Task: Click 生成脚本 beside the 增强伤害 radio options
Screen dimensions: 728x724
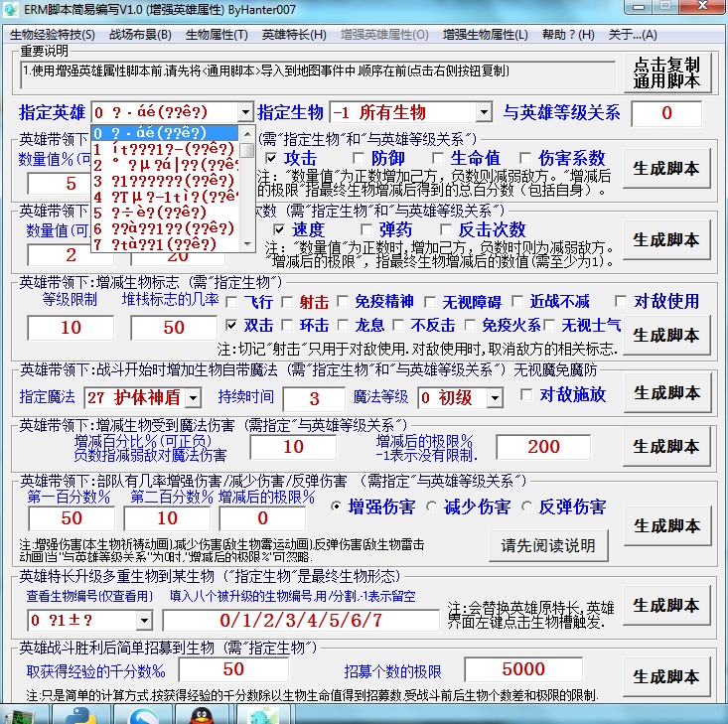Action: 667,525
